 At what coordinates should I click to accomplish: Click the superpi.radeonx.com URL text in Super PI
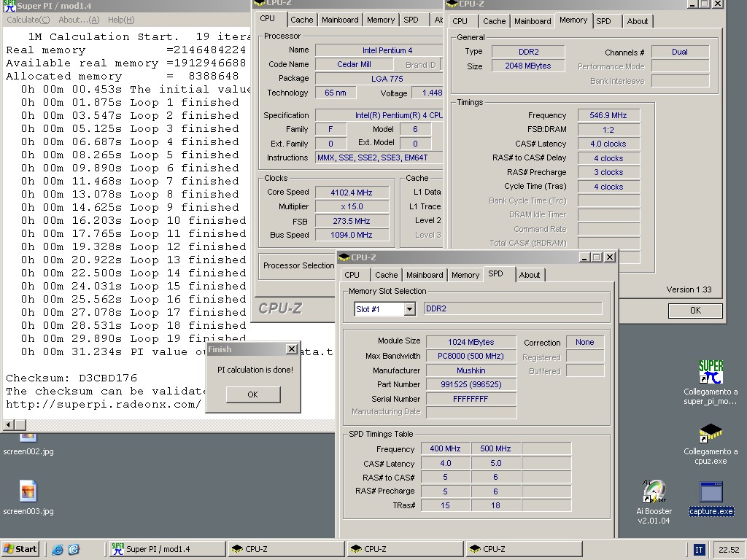104,404
